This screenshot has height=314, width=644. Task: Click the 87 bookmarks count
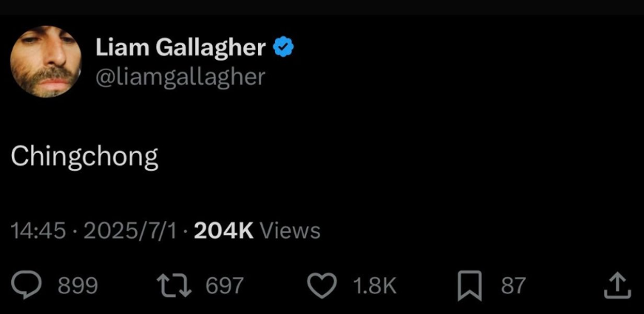pyautogui.click(x=513, y=286)
